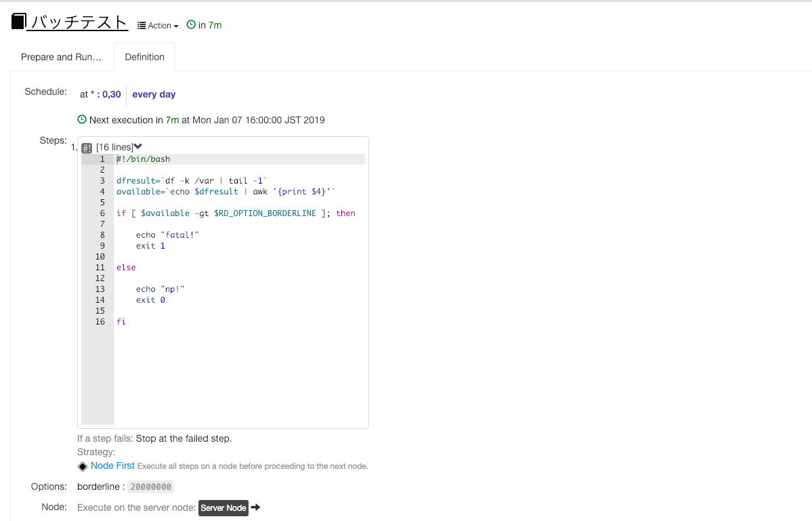Switch to the Prepare and Run tab
This screenshot has width=812, height=521.
[61, 57]
